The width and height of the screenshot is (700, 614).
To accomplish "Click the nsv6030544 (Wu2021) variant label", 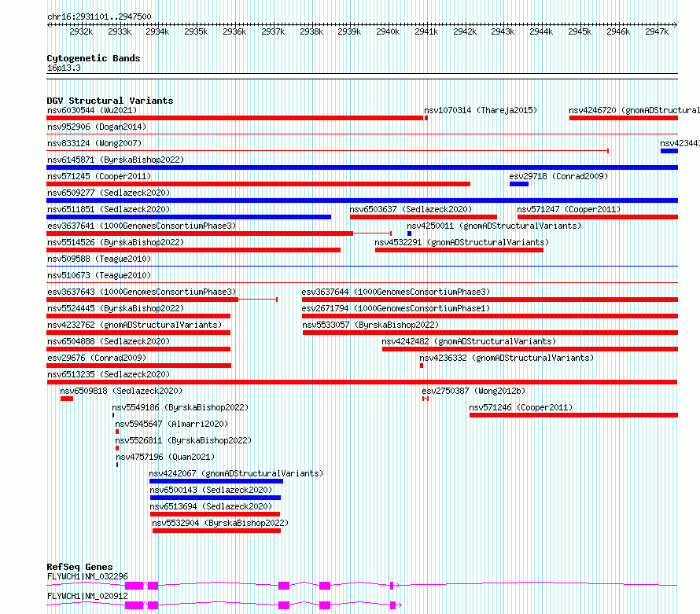I will point(92,110).
